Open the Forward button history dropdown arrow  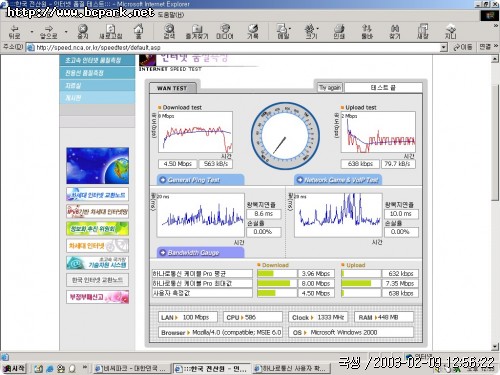(x=66, y=32)
